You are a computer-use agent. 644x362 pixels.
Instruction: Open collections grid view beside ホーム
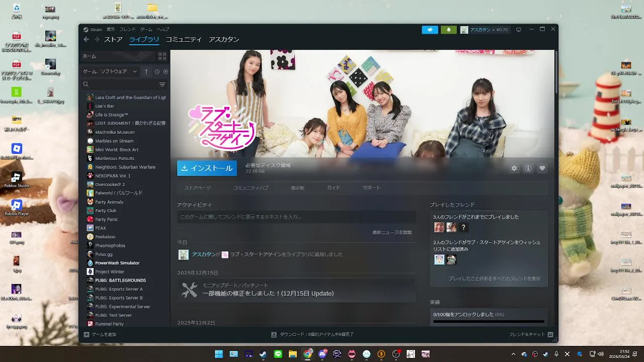(x=162, y=56)
